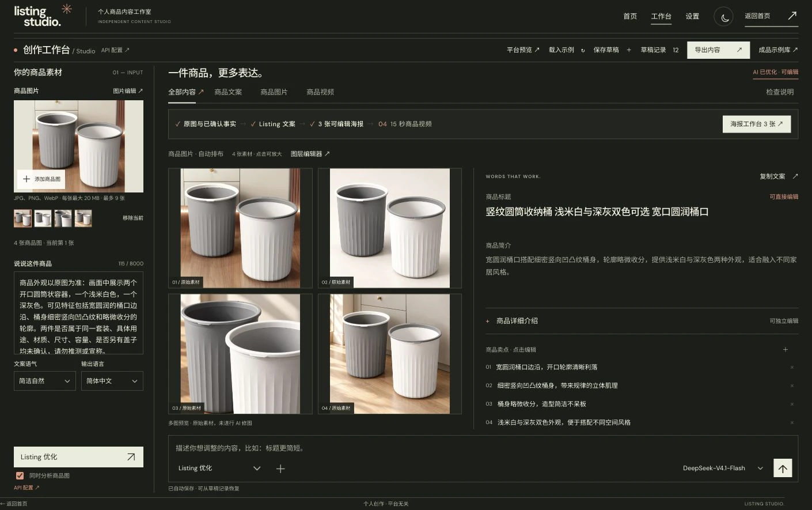
Task: Open the 平台预览 link
Action: click(523, 50)
